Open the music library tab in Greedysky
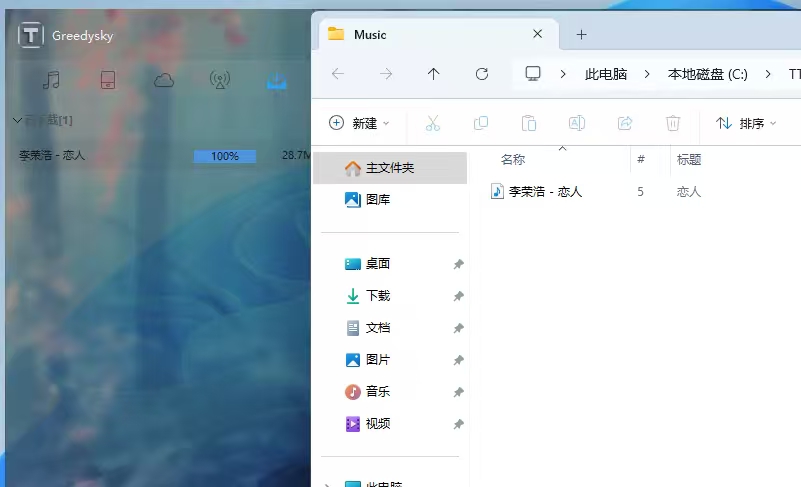The image size is (801, 487). [x=51, y=80]
